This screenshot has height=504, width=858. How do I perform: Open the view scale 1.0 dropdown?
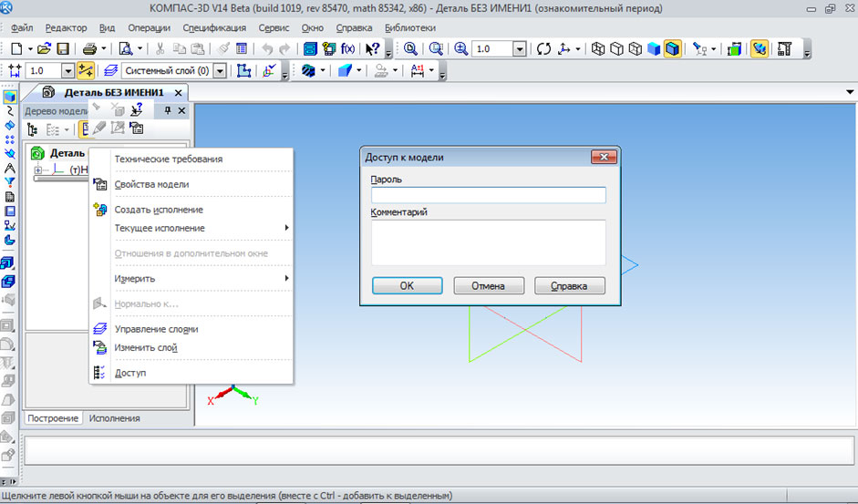point(520,48)
